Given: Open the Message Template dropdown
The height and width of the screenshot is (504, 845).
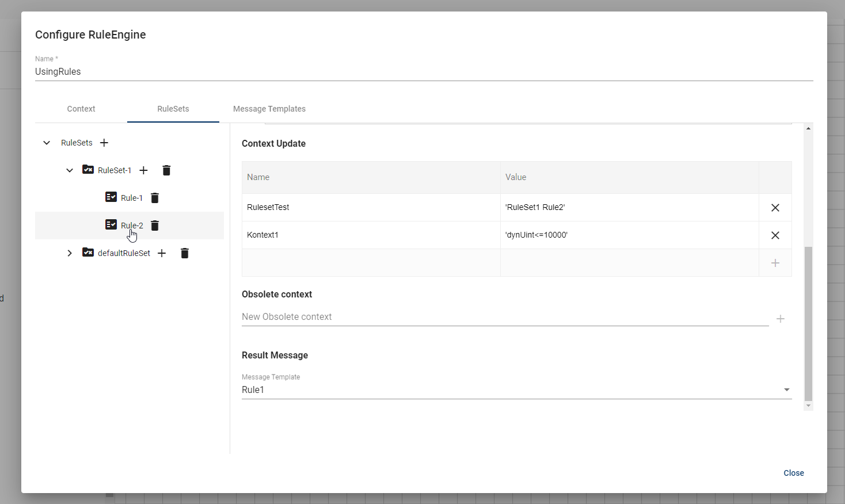Looking at the screenshot, I should click(516, 390).
